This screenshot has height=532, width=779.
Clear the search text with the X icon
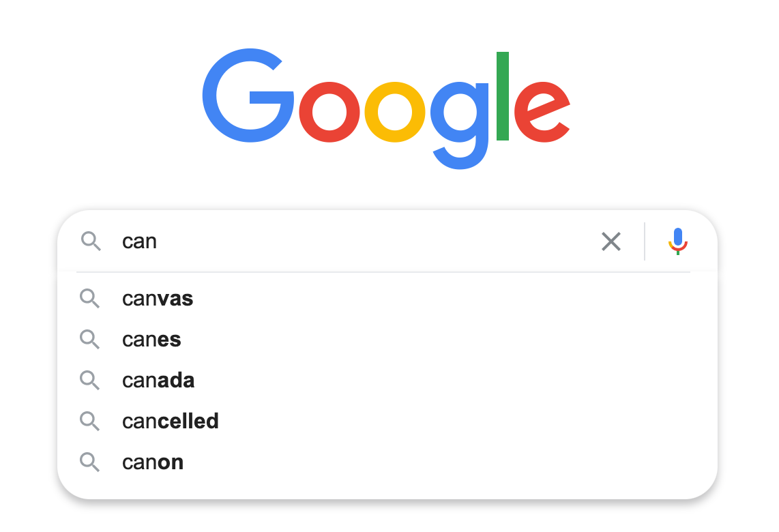click(611, 241)
